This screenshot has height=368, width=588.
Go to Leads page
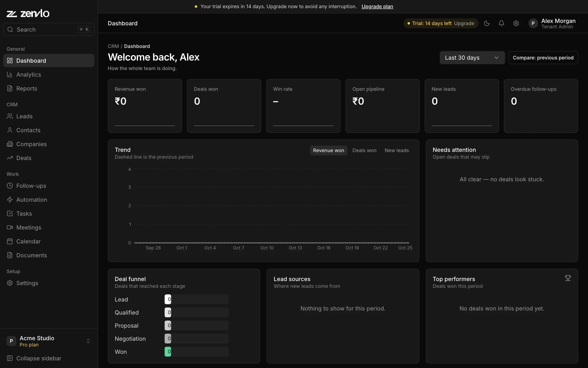coord(49,116)
